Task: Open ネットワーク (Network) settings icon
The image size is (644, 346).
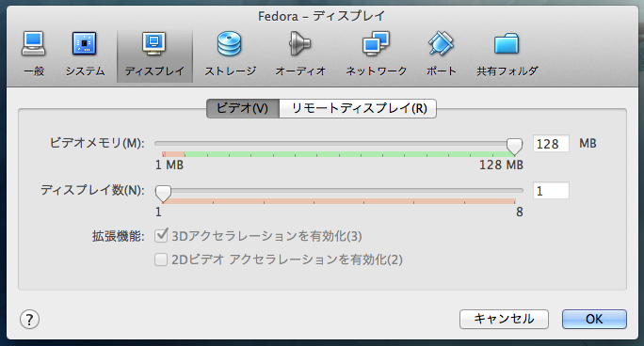Action: pos(376,44)
